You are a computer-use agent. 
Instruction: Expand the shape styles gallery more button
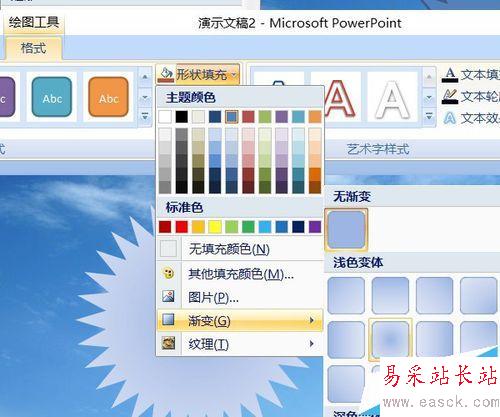(145, 117)
